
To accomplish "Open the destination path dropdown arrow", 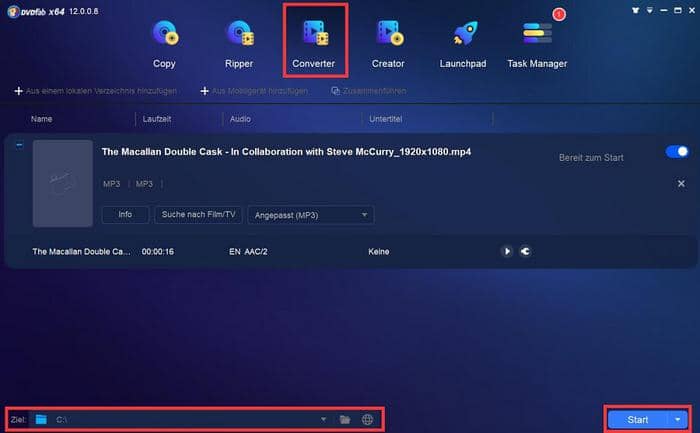I will tap(323, 419).
